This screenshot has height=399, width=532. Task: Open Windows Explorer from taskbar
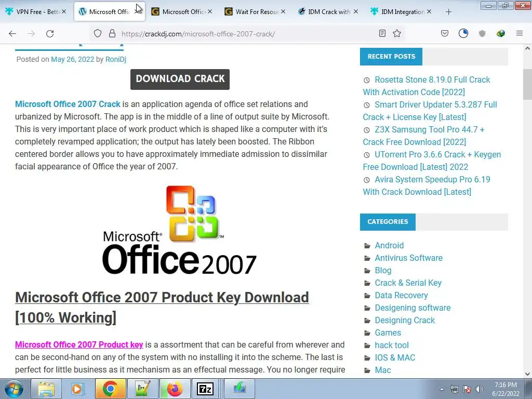tap(46, 389)
